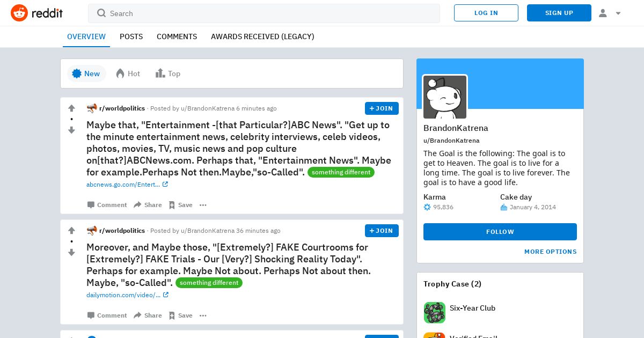Open the Entertainment ABC News post title
Viewport: 644px width, 338px height.
(239, 149)
